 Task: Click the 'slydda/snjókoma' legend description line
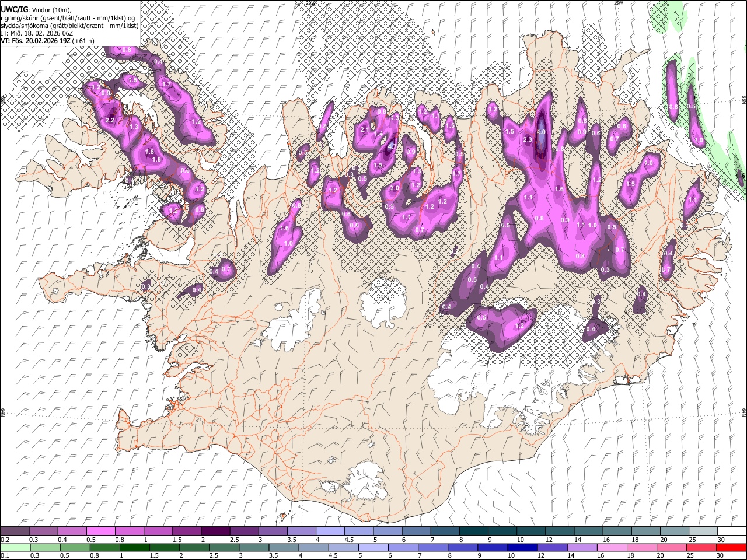coord(69,26)
